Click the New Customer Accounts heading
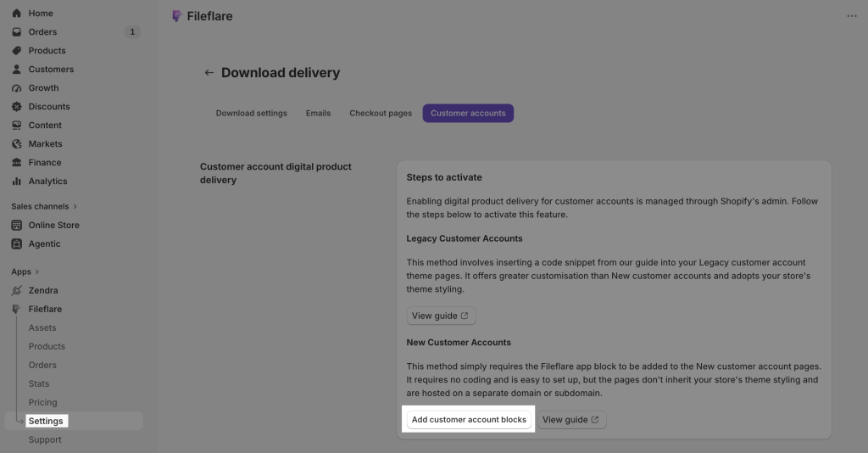The width and height of the screenshot is (868, 453). [x=459, y=342]
